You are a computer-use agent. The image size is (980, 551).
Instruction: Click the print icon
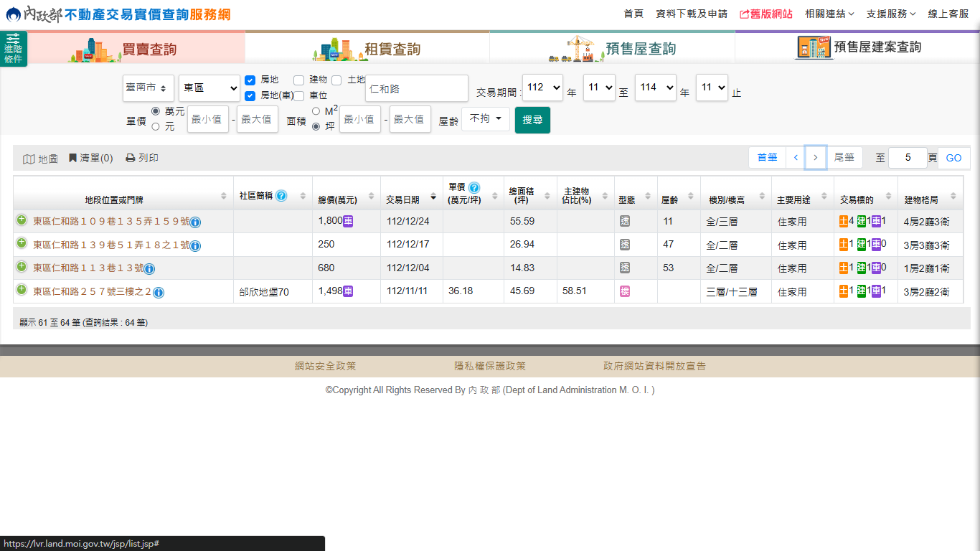tap(130, 158)
